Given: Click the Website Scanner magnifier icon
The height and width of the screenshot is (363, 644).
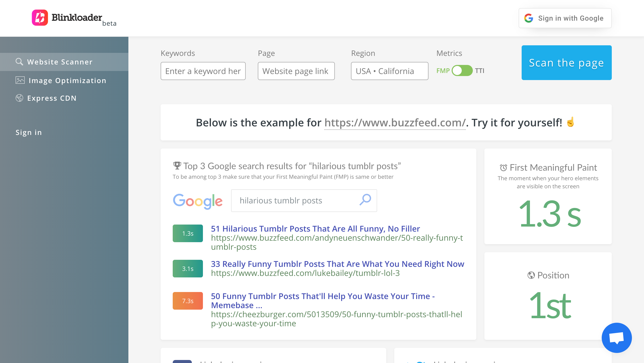Looking at the screenshot, I should tap(19, 62).
